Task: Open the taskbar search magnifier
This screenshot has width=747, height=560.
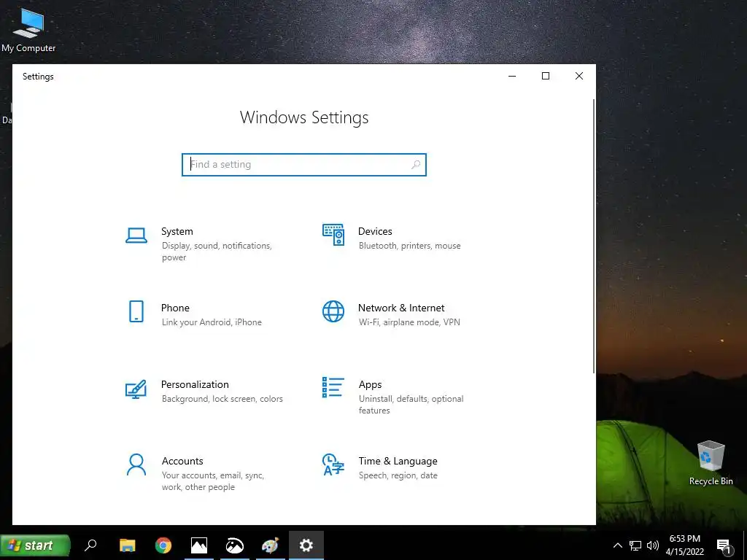Action: coord(90,545)
